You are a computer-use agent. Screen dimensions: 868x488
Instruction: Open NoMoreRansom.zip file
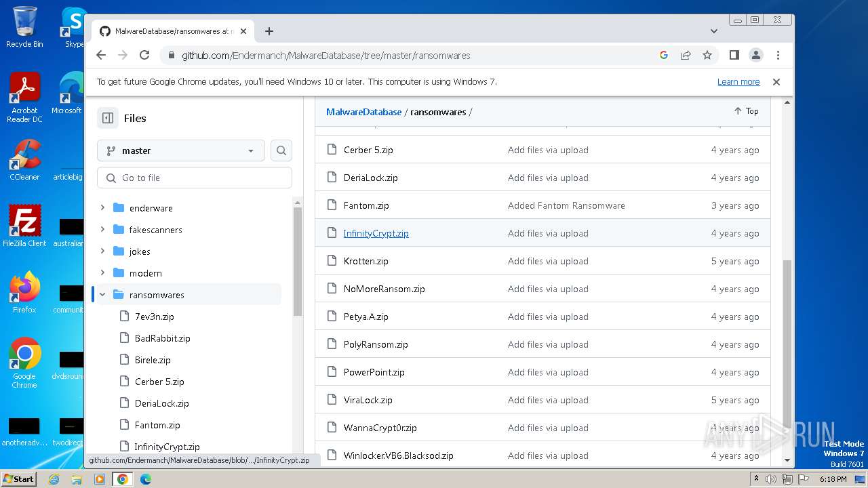(384, 289)
